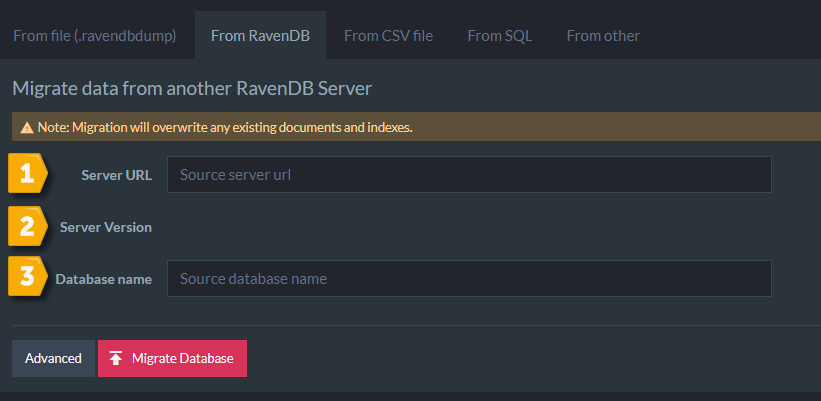The image size is (821, 401).
Task: Go to the From other tab
Action: 603,36
